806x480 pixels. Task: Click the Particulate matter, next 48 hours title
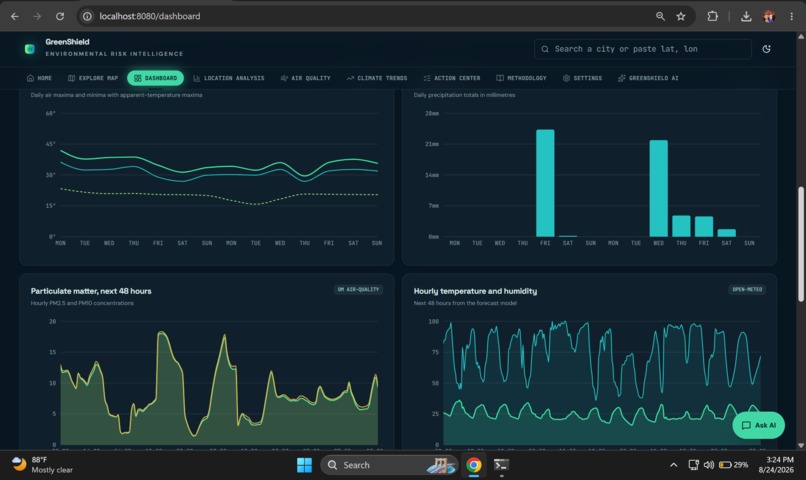point(91,291)
